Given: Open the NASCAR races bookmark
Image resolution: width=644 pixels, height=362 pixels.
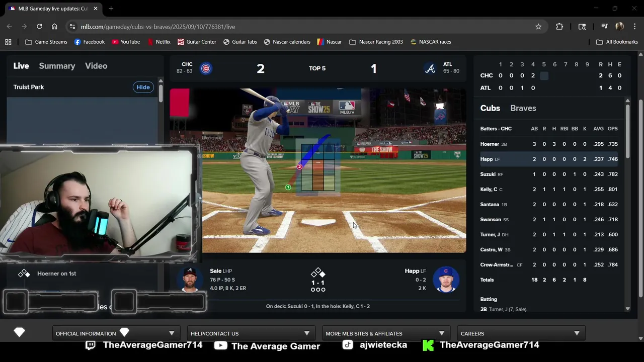Looking at the screenshot, I should [x=431, y=42].
